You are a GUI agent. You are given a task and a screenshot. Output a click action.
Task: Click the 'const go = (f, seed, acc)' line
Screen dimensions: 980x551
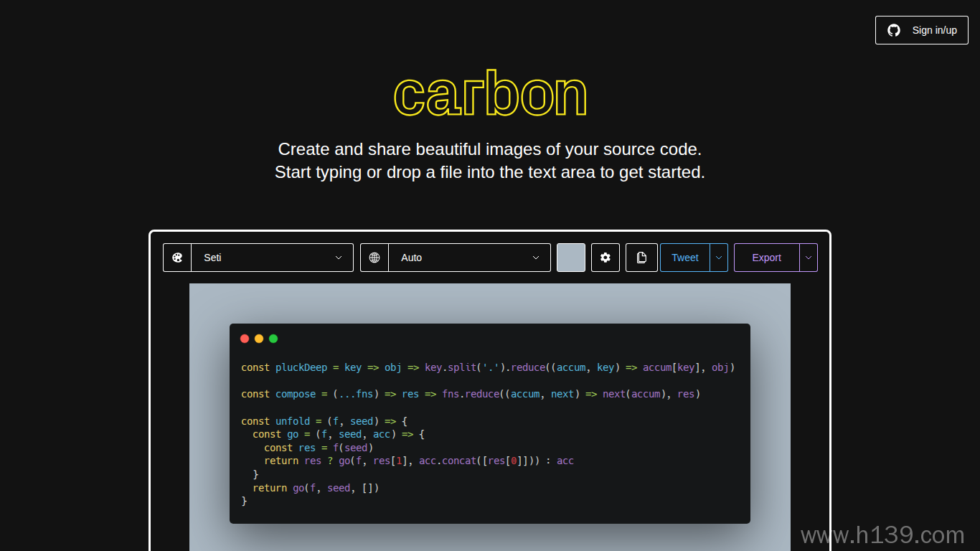(x=339, y=434)
